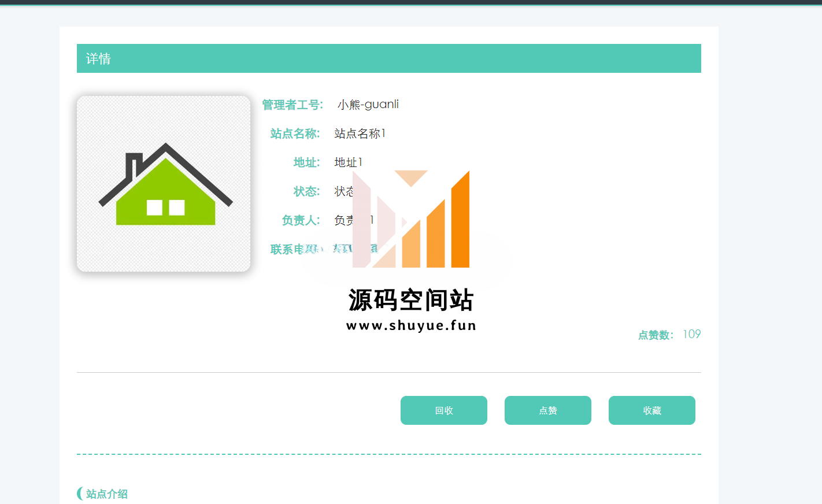Select the 管理者工号 label
This screenshot has width=822, height=504.
tap(292, 105)
